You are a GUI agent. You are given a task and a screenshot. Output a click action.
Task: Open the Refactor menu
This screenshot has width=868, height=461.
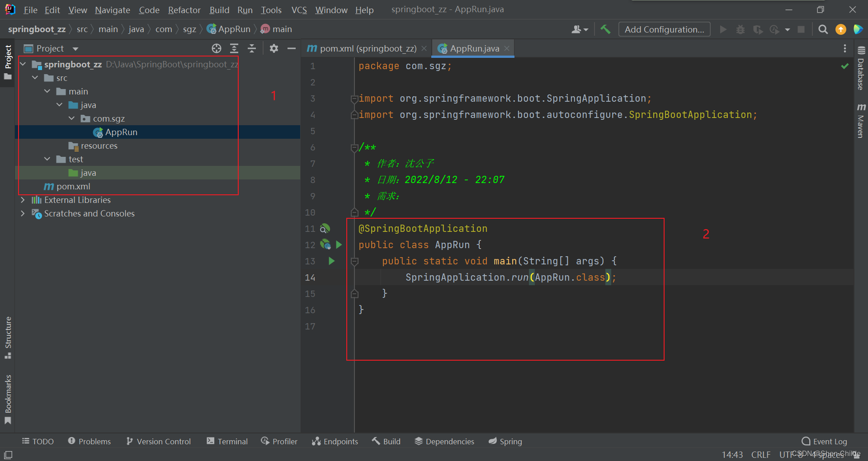(184, 10)
